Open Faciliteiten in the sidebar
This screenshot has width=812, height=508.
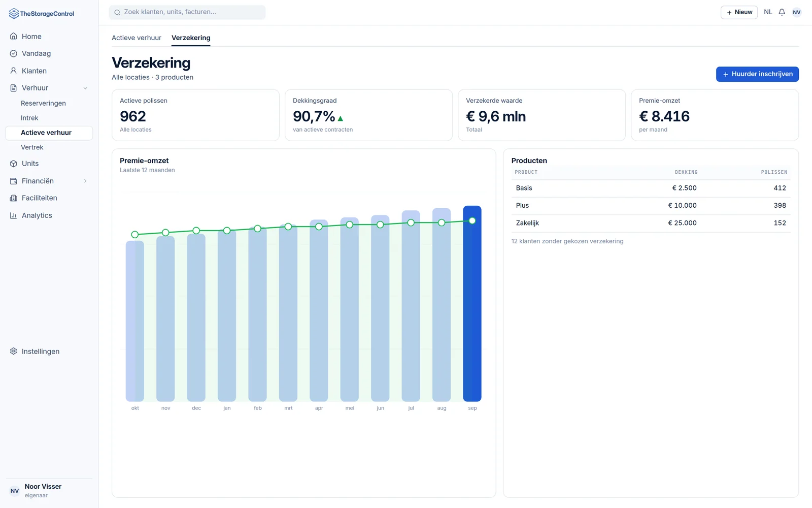click(x=49, y=198)
